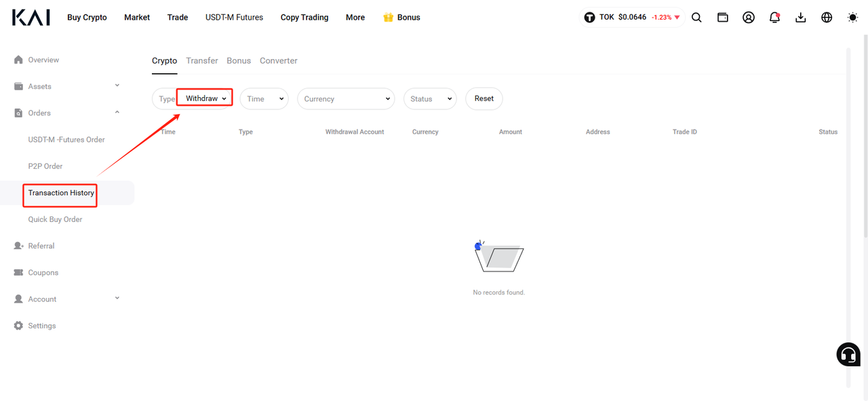This screenshot has height=401, width=868.
Task: Open Quick Buy Order page
Action: pyautogui.click(x=55, y=219)
